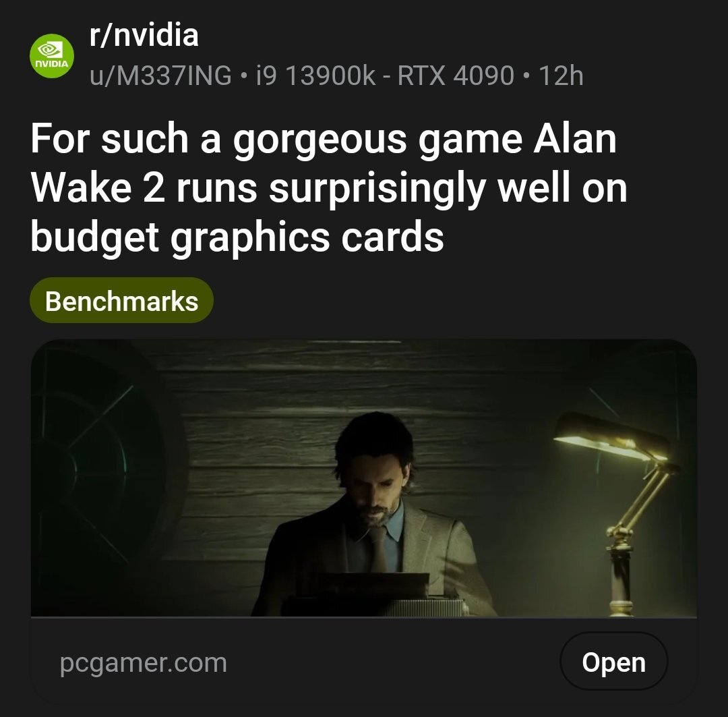728x717 pixels.
Task: Click the 12h post timestamp
Action: [x=561, y=76]
